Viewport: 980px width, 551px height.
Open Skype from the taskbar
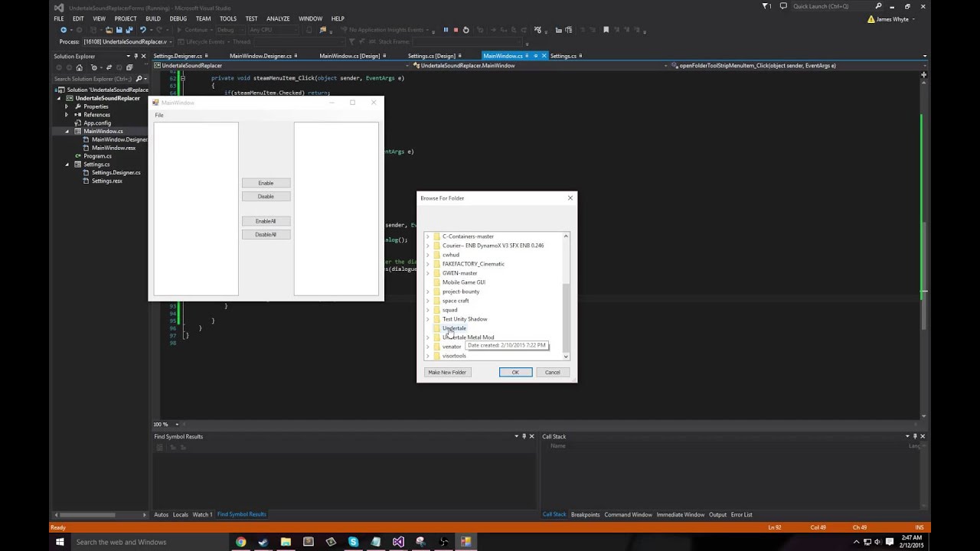point(353,542)
